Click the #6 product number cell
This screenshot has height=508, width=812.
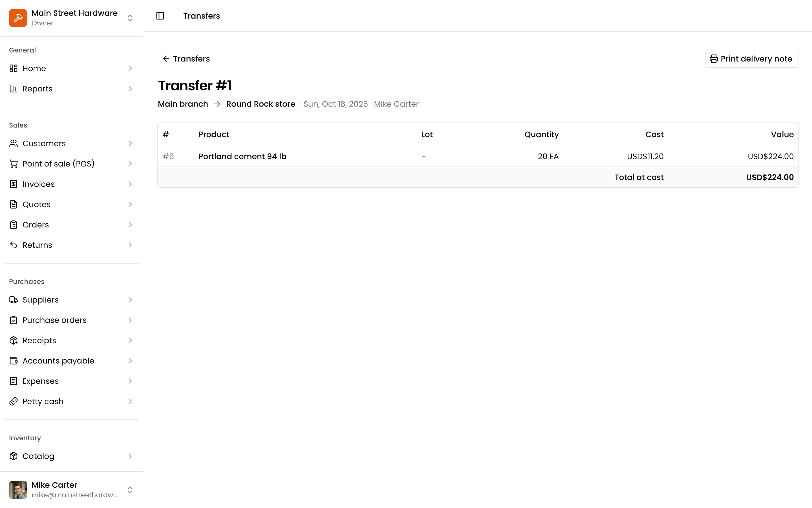[x=168, y=156]
